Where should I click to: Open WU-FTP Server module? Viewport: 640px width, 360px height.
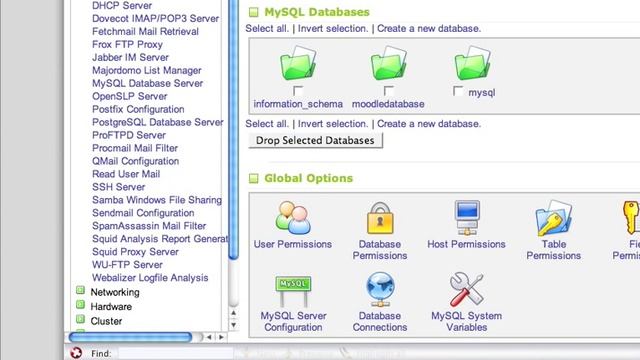[x=127, y=265]
